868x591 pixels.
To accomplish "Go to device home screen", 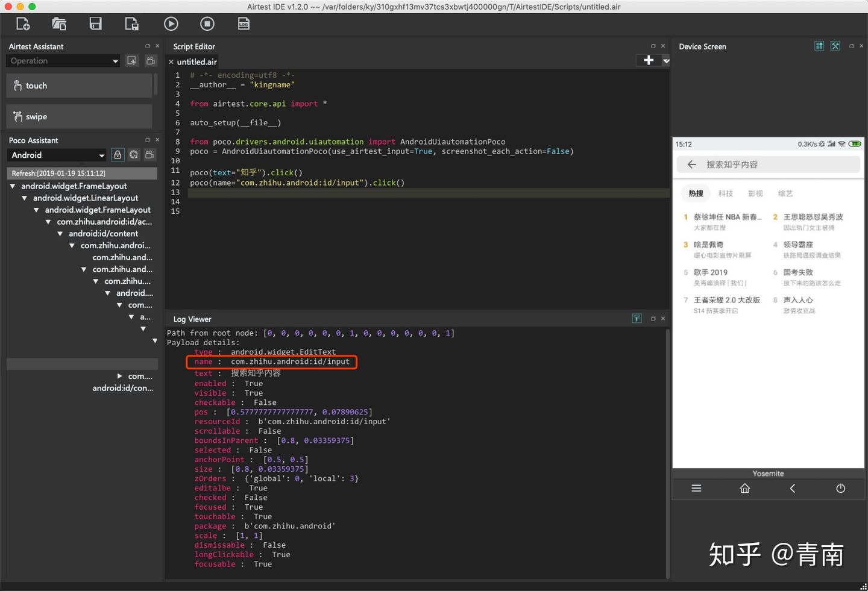I will click(x=745, y=489).
